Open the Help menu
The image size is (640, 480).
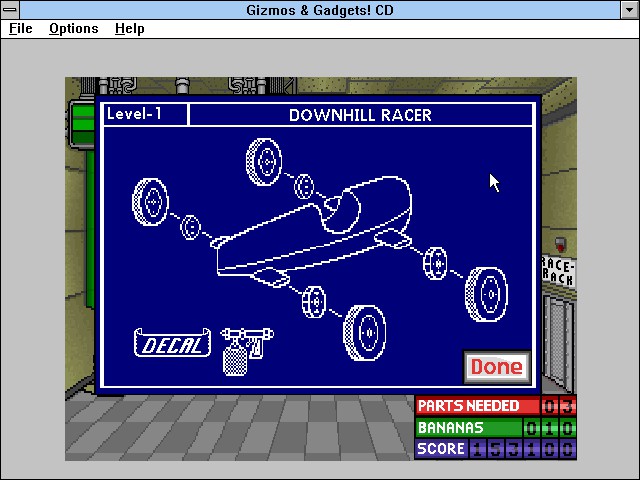[129, 29]
